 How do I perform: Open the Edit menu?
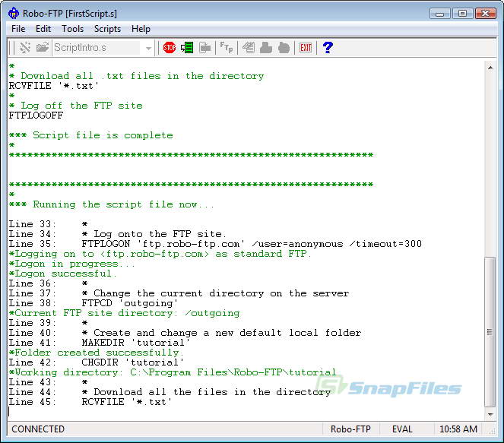click(x=43, y=29)
